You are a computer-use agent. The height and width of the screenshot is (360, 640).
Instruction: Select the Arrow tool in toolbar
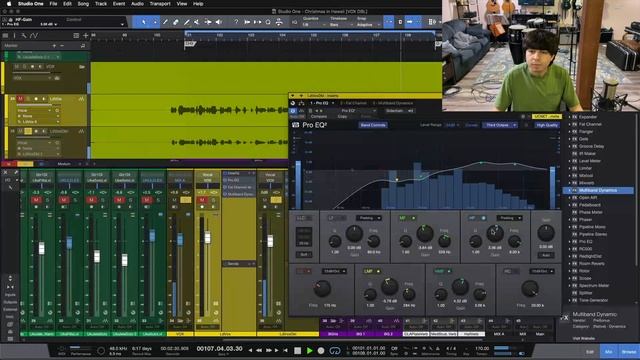[144, 22]
